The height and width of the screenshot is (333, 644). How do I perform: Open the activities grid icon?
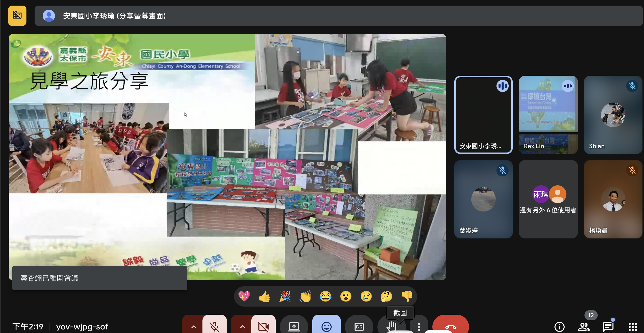pyautogui.click(x=633, y=327)
